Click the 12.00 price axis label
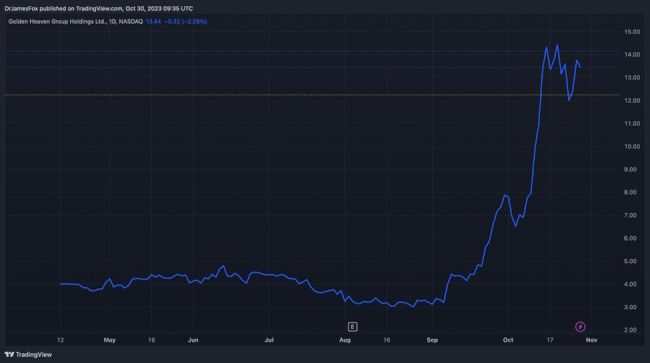650x363 pixels. 632,101
